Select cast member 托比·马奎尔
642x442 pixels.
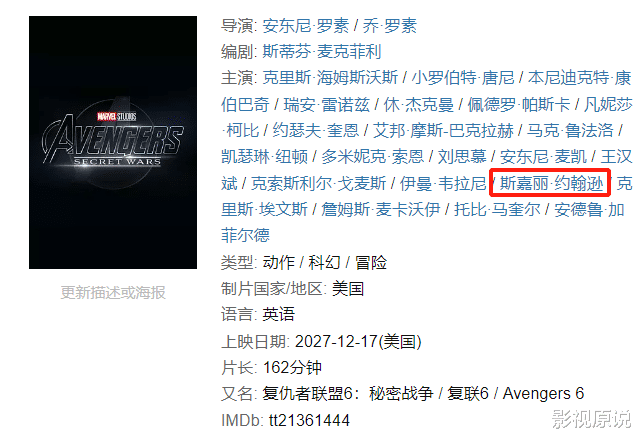pyautogui.click(x=497, y=209)
